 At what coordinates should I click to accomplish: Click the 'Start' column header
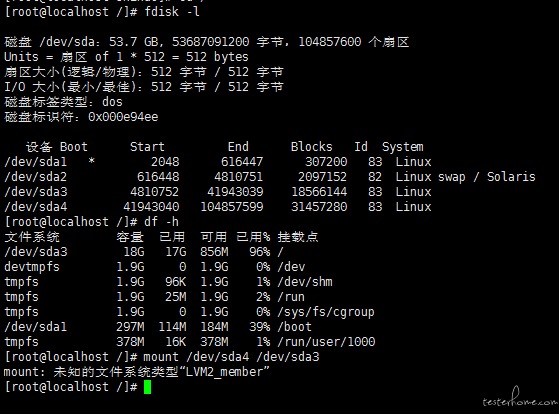(x=147, y=147)
